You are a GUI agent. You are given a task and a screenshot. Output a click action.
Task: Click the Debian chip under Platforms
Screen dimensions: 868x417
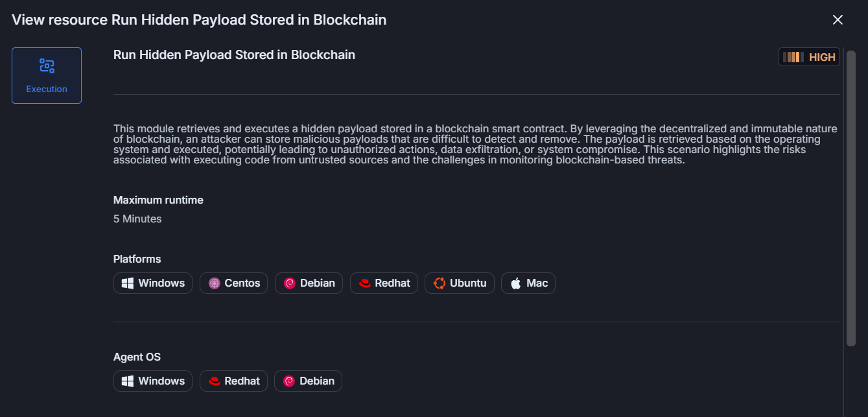(x=309, y=283)
